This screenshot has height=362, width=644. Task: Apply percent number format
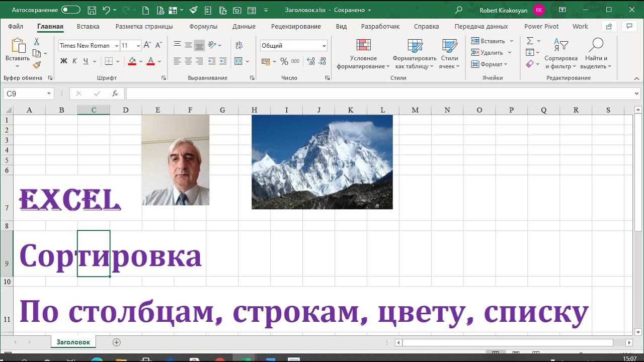[284, 61]
